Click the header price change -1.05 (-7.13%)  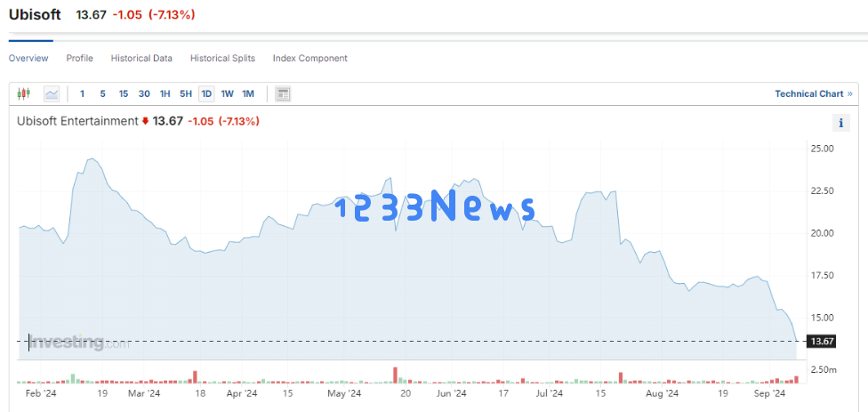click(154, 15)
